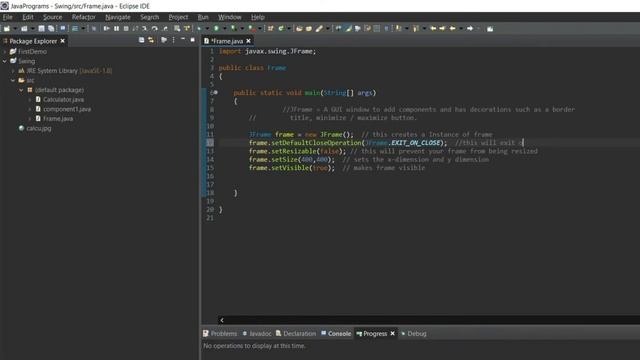640x360 pixels.
Task: Open the Search menu
Action: (149, 17)
